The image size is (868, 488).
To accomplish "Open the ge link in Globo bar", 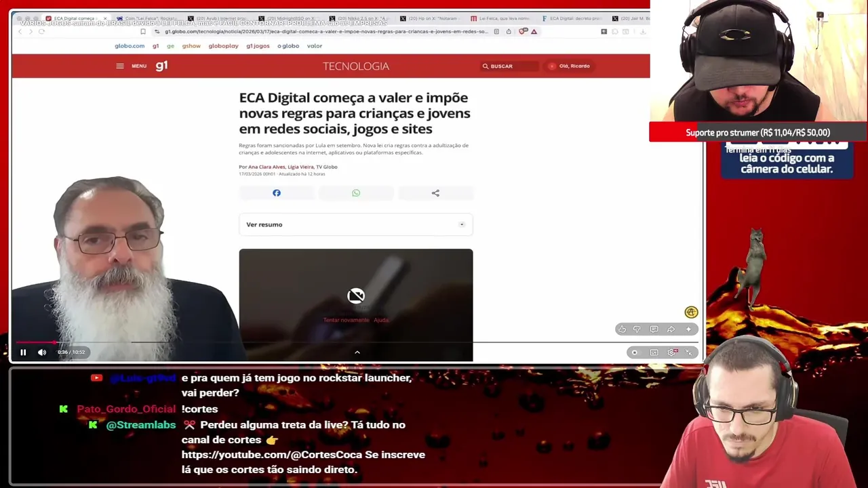I will coord(170,46).
